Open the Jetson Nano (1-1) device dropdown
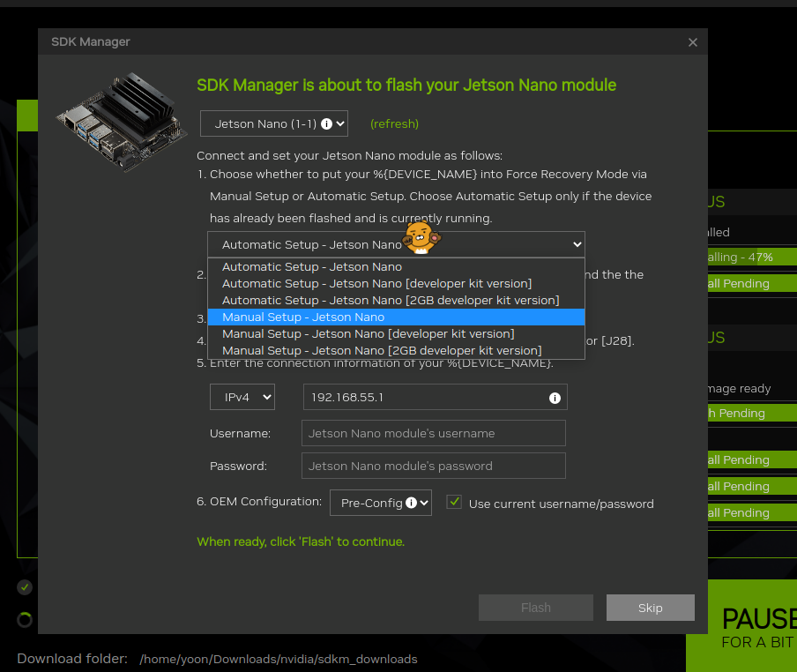This screenshot has width=797, height=672. [x=274, y=123]
